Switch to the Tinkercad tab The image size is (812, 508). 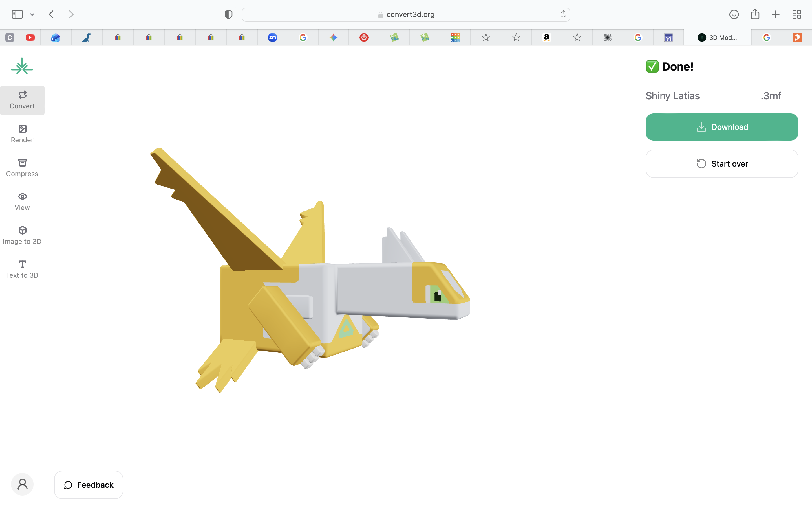(455, 37)
